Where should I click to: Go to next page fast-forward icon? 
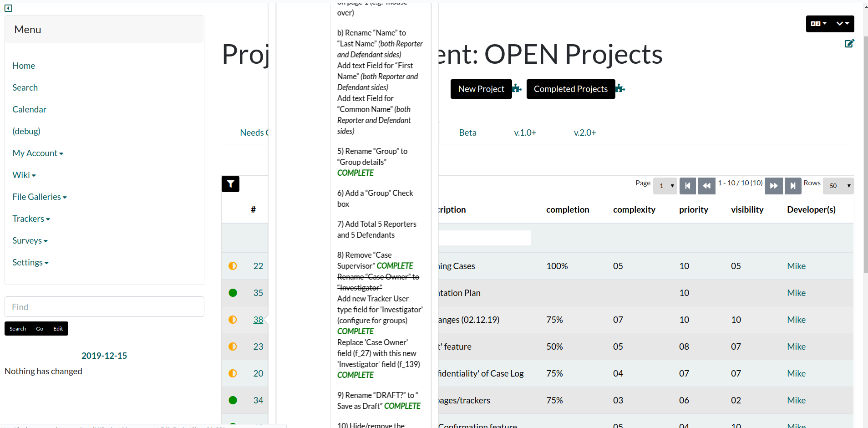(x=774, y=186)
